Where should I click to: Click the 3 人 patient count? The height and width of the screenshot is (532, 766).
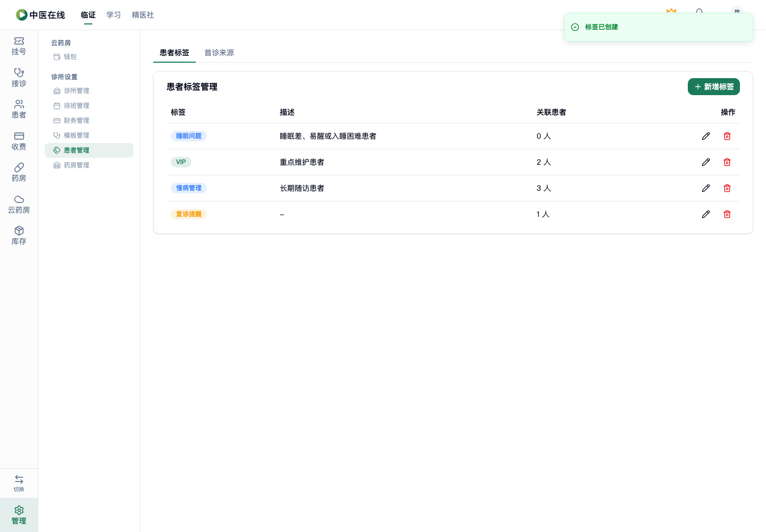pos(544,188)
